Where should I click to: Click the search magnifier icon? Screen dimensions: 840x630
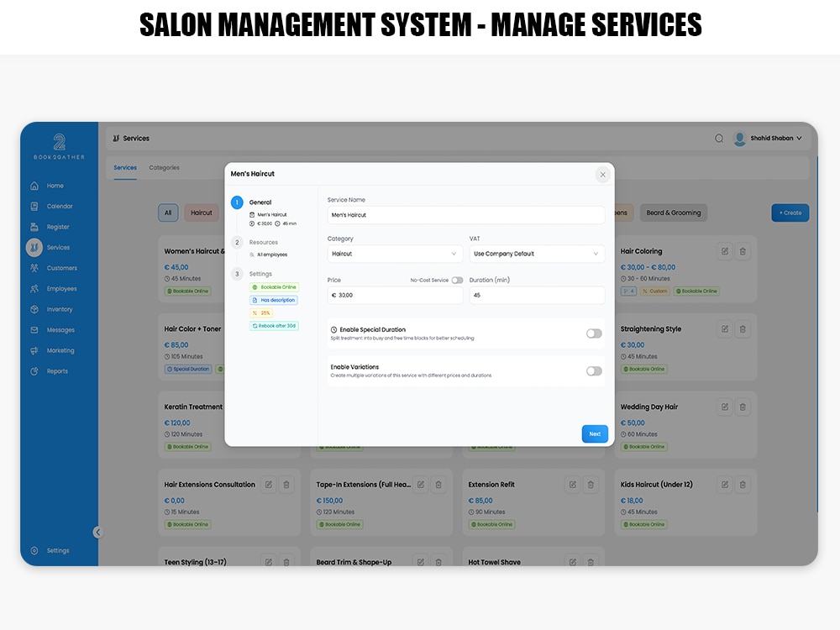pyautogui.click(x=719, y=139)
